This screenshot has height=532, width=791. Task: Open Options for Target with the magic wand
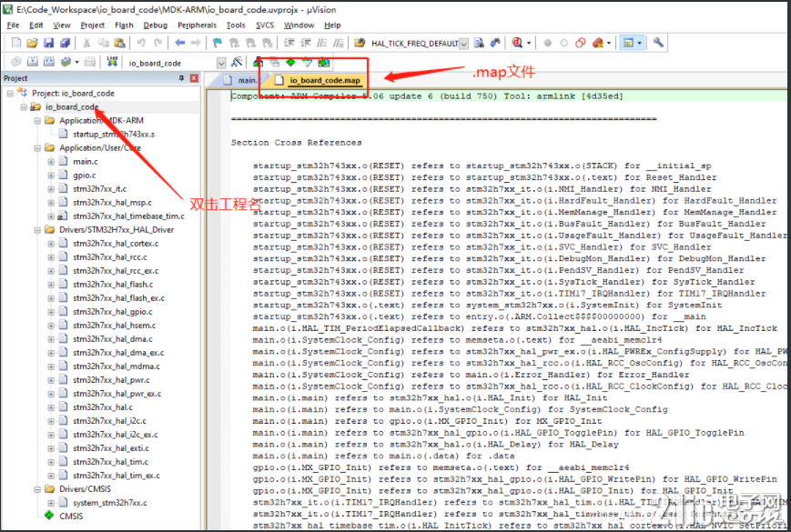(236, 63)
